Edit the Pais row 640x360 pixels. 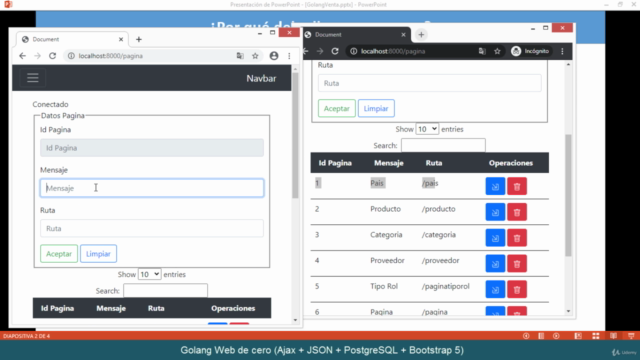(495, 187)
